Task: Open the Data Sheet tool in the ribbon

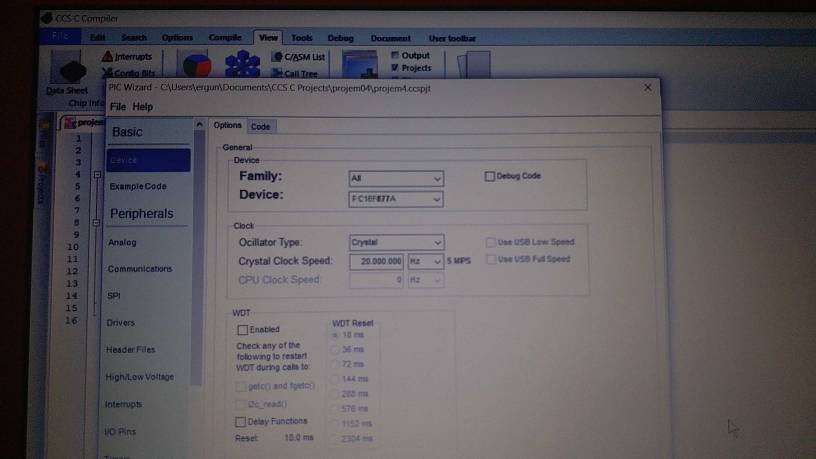Action: (68, 73)
